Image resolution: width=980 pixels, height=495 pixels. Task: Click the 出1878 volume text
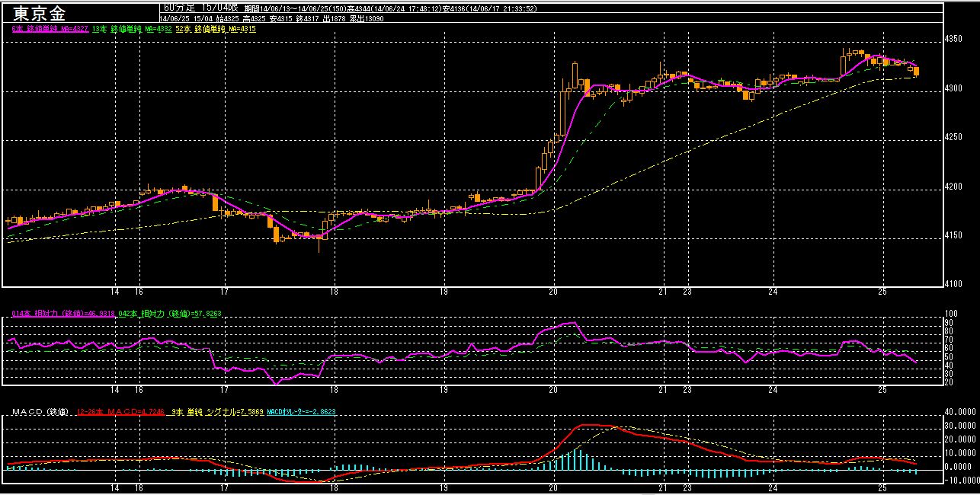click(x=334, y=18)
